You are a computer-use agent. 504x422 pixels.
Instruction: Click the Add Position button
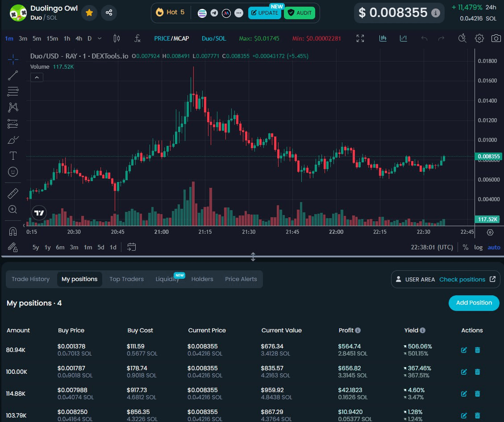pyautogui.click(x=474, y=303)
